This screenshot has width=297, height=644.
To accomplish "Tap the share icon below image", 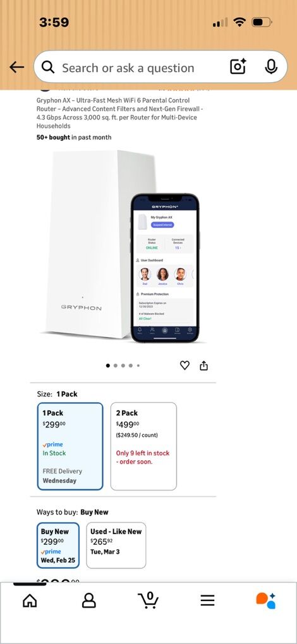I will [203, 365].
